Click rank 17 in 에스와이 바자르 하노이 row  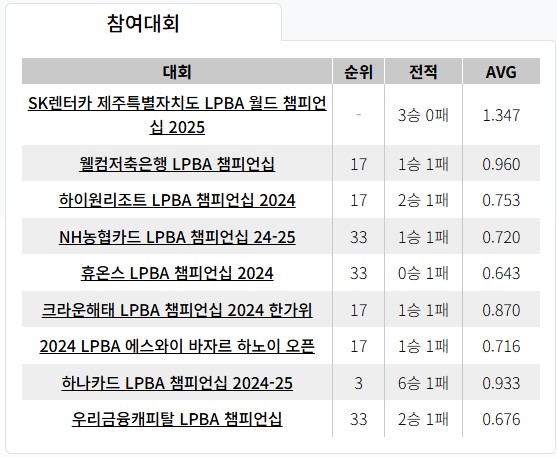(358, 346)
